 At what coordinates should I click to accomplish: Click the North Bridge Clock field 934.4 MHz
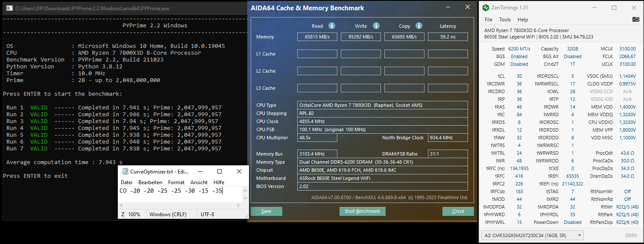[448, 138]
